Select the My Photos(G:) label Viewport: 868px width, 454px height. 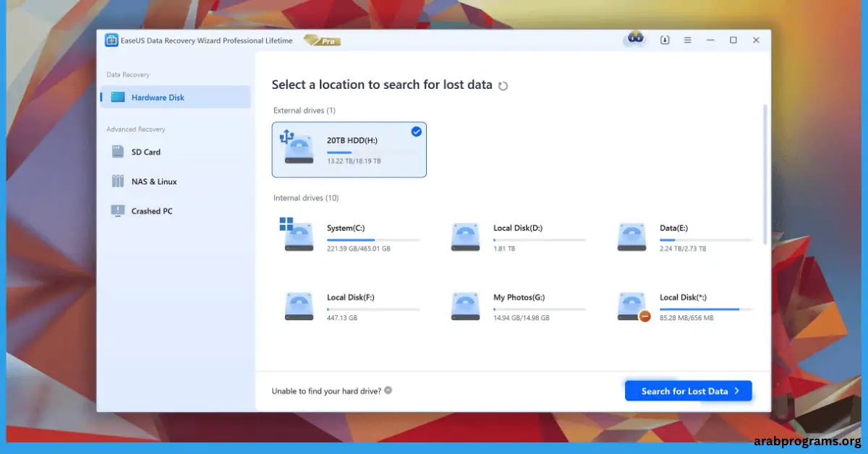[520, 297]
